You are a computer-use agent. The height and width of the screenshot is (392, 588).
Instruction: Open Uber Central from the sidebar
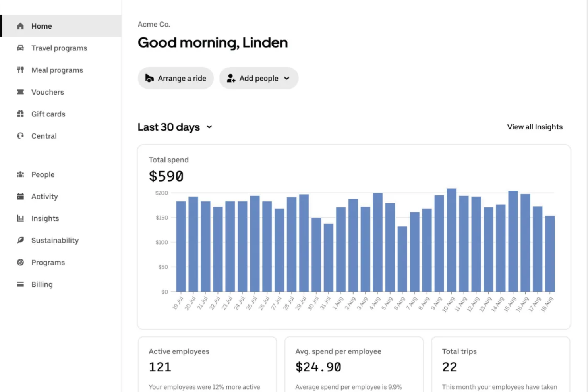click(x=44, y=136)
